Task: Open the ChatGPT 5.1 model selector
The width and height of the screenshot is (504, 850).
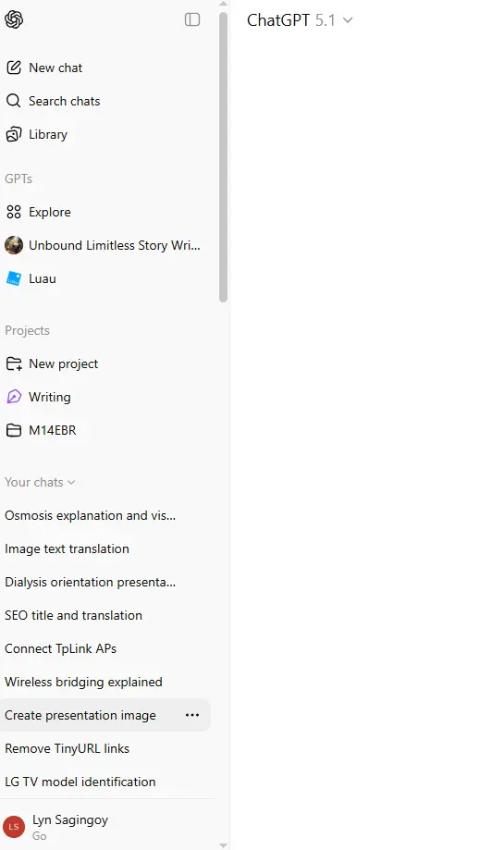Action: (300, 20)
